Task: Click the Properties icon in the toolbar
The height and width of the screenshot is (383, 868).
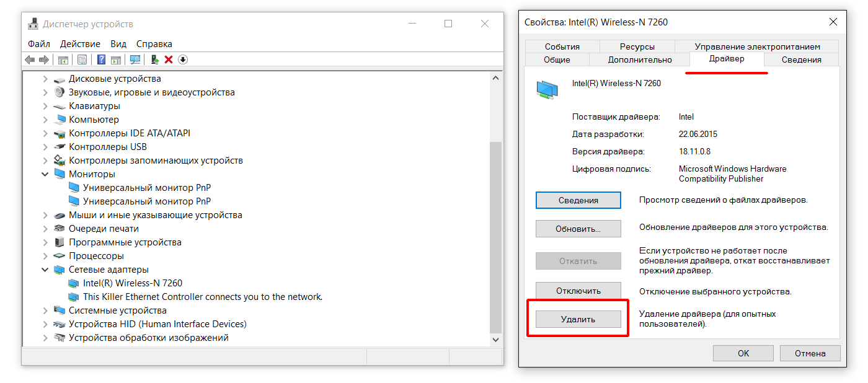Action: click(82, 59)
